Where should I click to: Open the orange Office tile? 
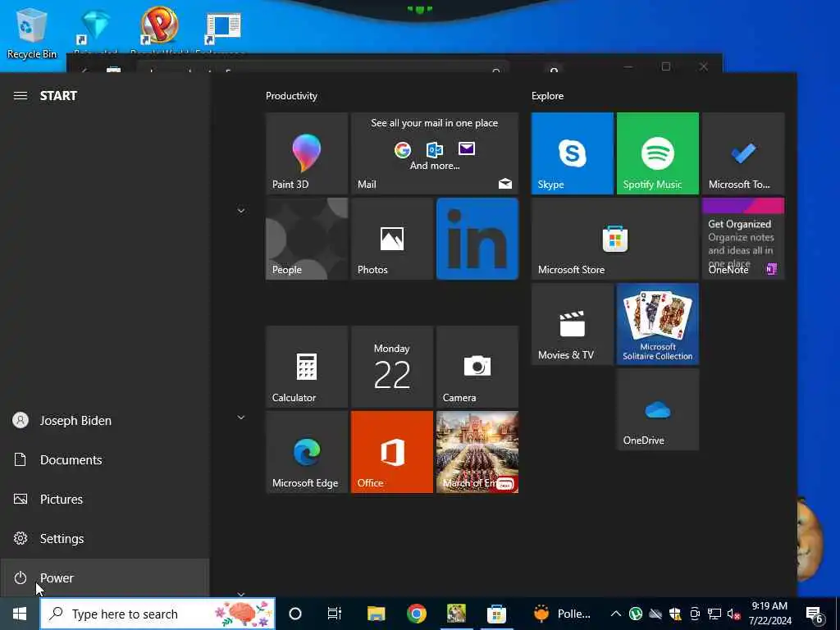pyautogui.click(x=392, y=452)
